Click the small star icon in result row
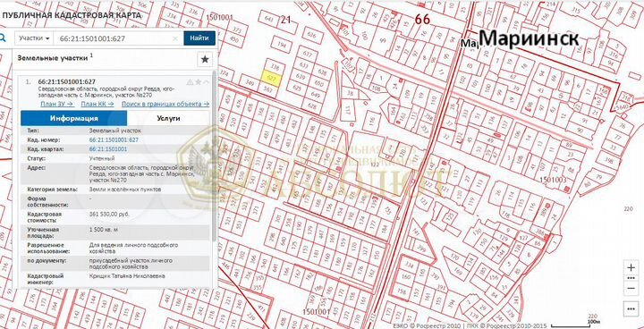 (x=198, y=82)
